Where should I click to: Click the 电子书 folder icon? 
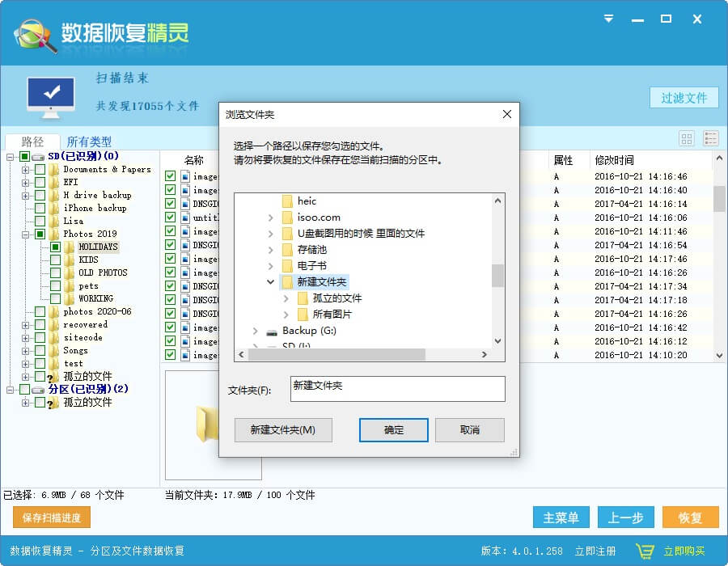pos(287,266)
